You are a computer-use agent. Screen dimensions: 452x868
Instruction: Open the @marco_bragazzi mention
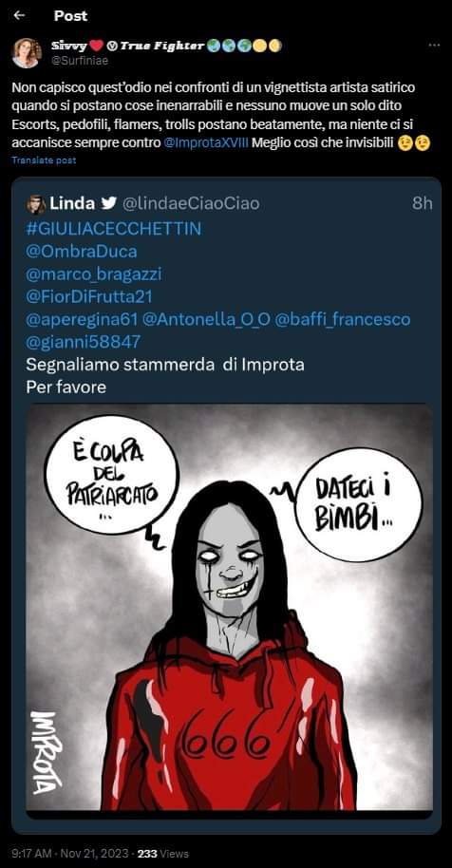(94, 274)
